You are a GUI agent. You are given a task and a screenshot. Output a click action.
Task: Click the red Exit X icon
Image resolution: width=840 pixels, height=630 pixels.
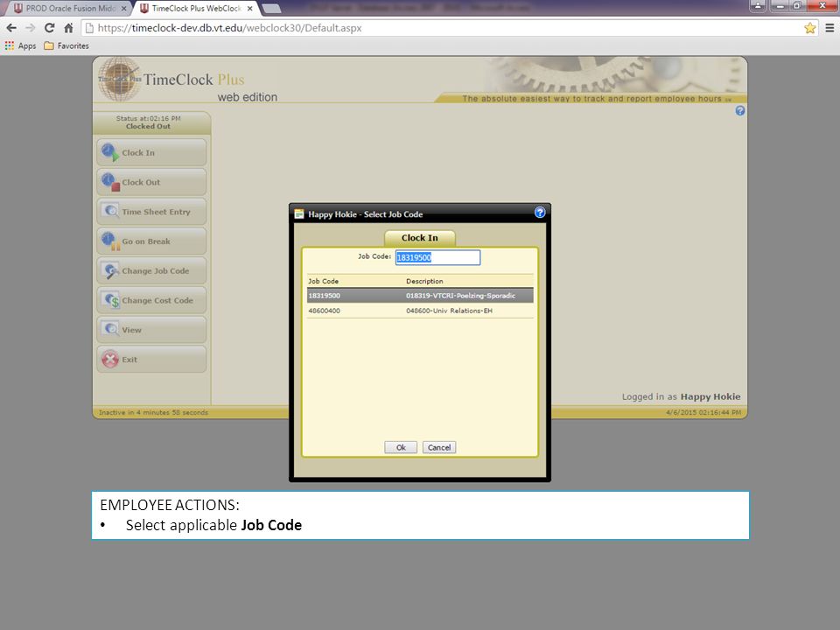coord(110,360)
